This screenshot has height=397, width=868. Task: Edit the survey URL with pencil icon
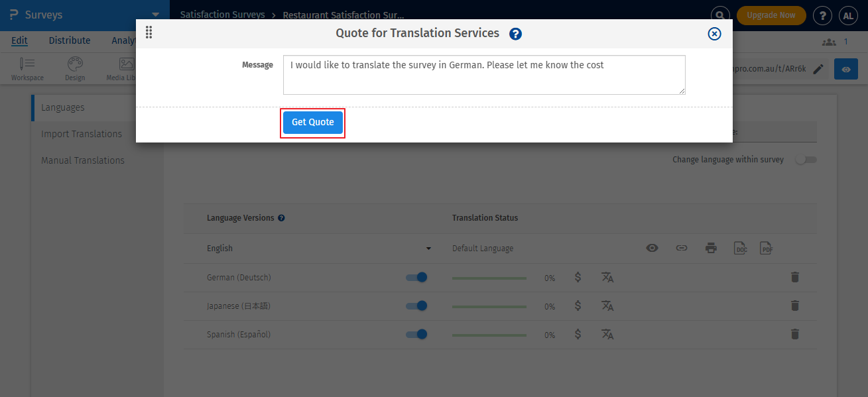click(818, 69)
